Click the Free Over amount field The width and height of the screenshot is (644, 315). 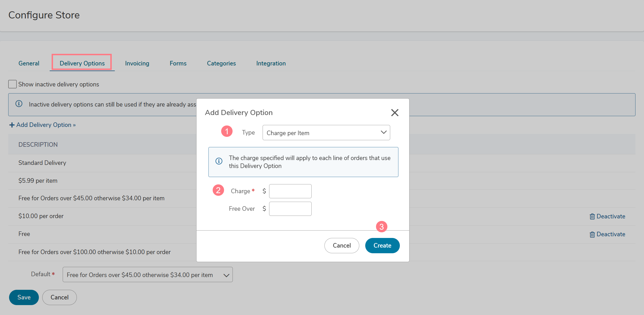pyautogui.click(x=290, y=209)
